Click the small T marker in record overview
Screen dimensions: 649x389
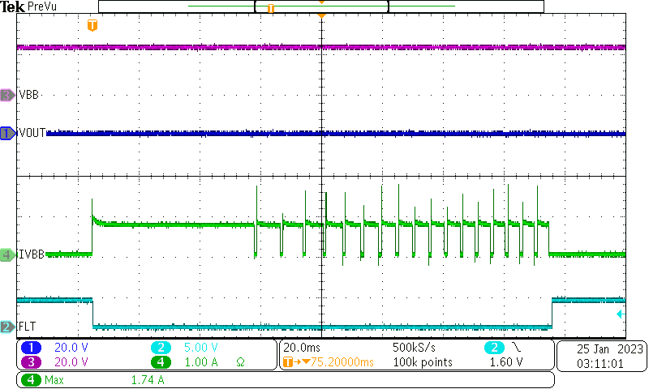coord(271,8)
